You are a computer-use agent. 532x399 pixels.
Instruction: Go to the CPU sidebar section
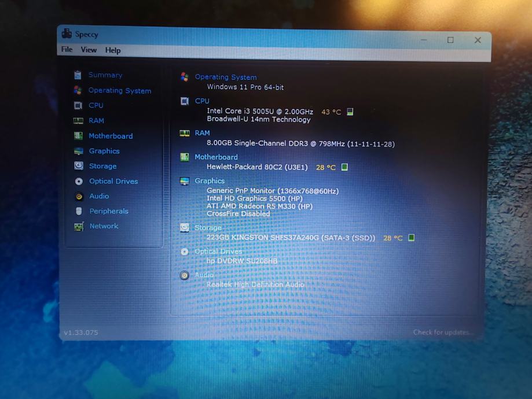[x=96, y=105]
